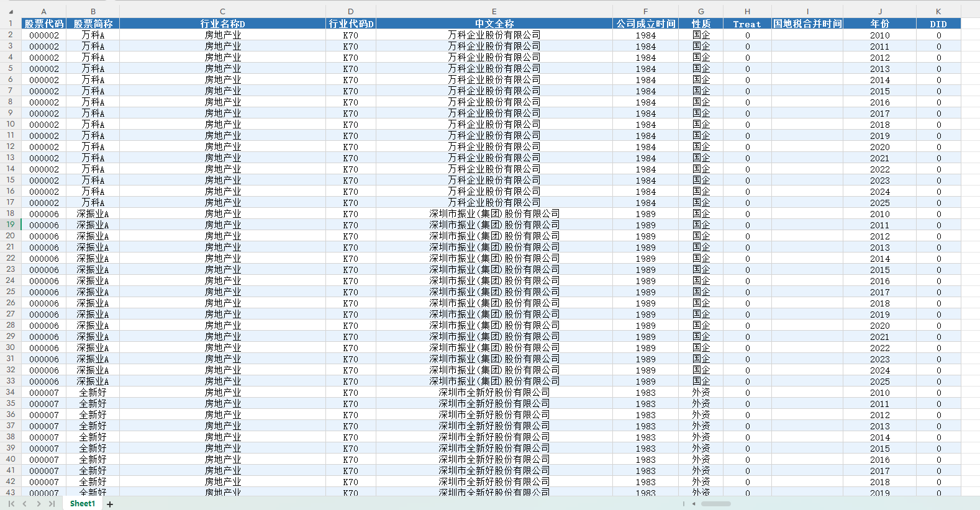Select 房地产业 cell in row 12
980x510 pixels.
point(222,146)
